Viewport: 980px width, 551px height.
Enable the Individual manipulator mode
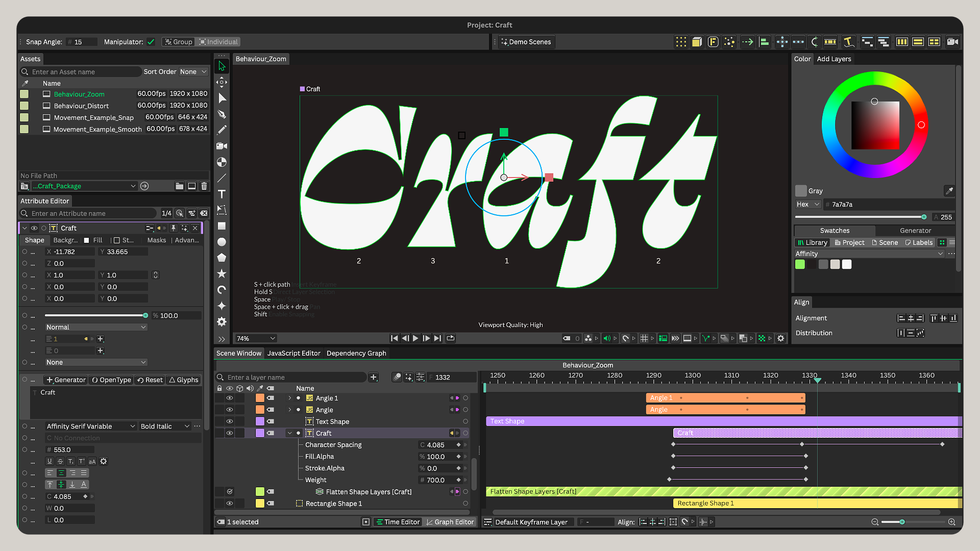[218, 42]
